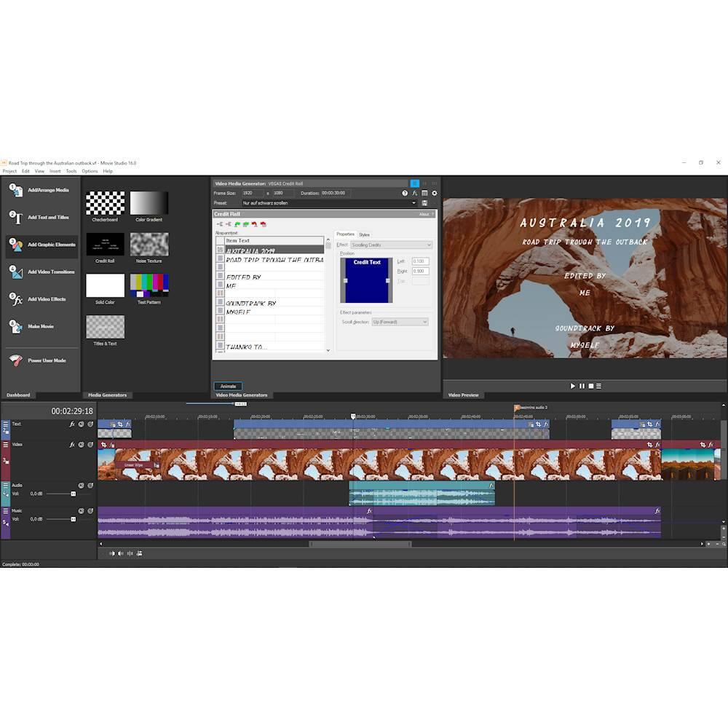
Task: Click the Add Video Transitions icon
Action: pos(16,272)
